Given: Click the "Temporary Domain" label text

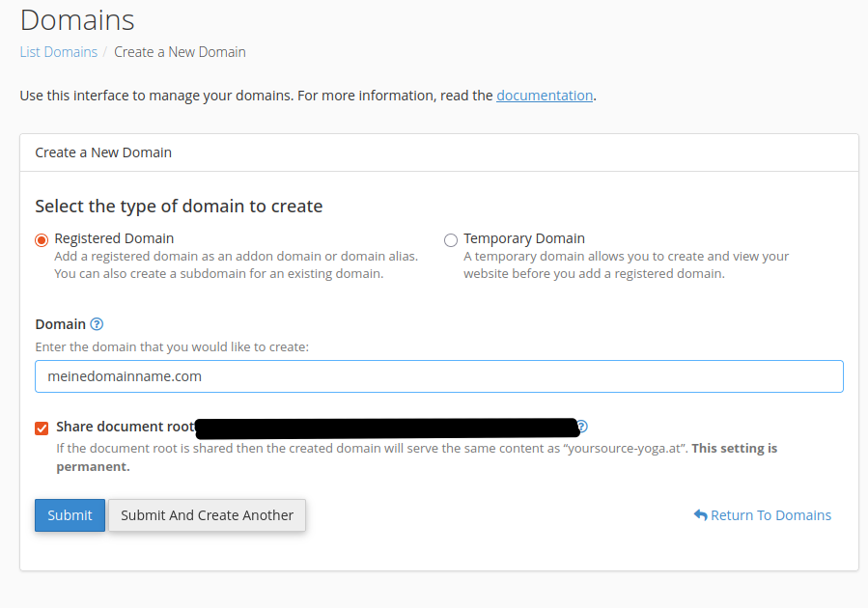Looking at the screenshot, I should point(523,238).
